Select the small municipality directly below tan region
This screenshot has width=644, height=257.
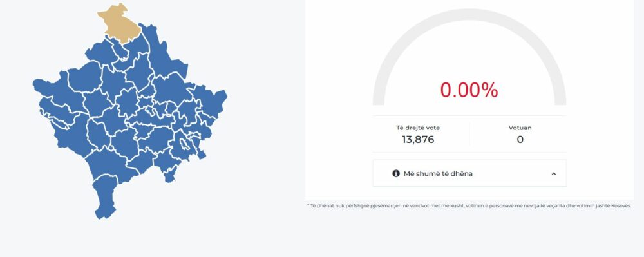(120, 49)
